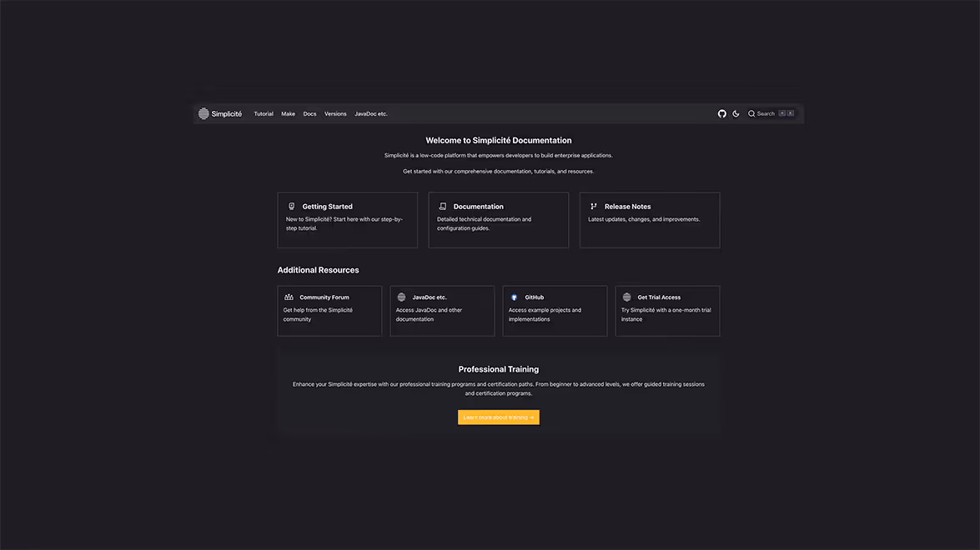The image size is (980, 550).
Task: Click the Release Notes branch icon
Action: tap(594, 206)
